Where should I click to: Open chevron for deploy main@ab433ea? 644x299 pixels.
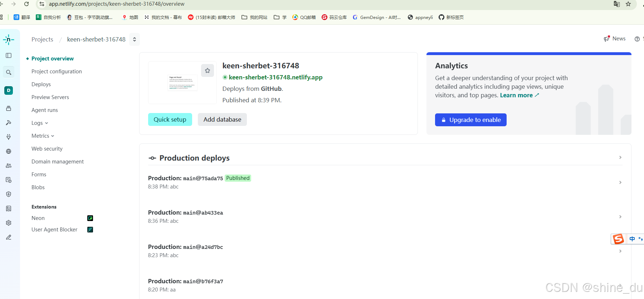tap(620, 217)
